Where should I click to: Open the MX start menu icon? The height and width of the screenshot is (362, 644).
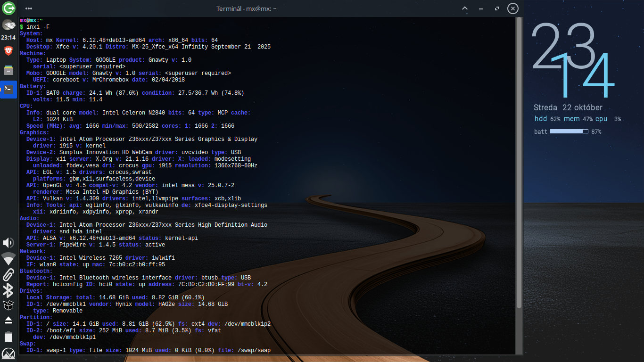coord(8,354)
